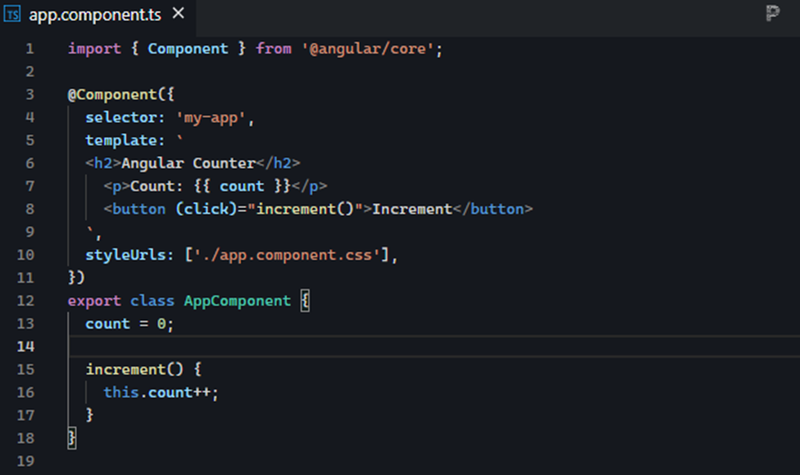This screenshot has height=475, width=800.
Task: Click line number 19 in the gutter
Action: tap(26, 461)
